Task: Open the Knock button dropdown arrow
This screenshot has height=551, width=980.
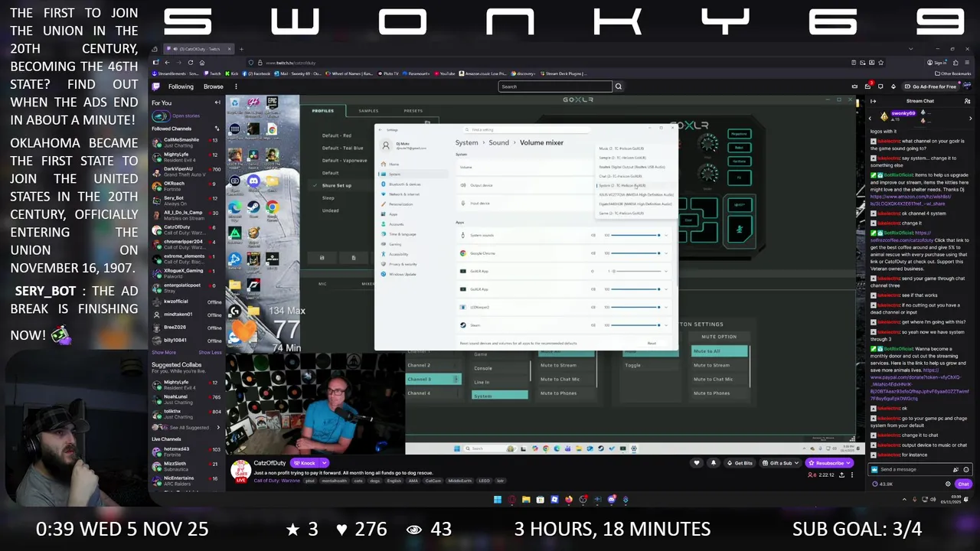Action: click(x=325, y=463)
